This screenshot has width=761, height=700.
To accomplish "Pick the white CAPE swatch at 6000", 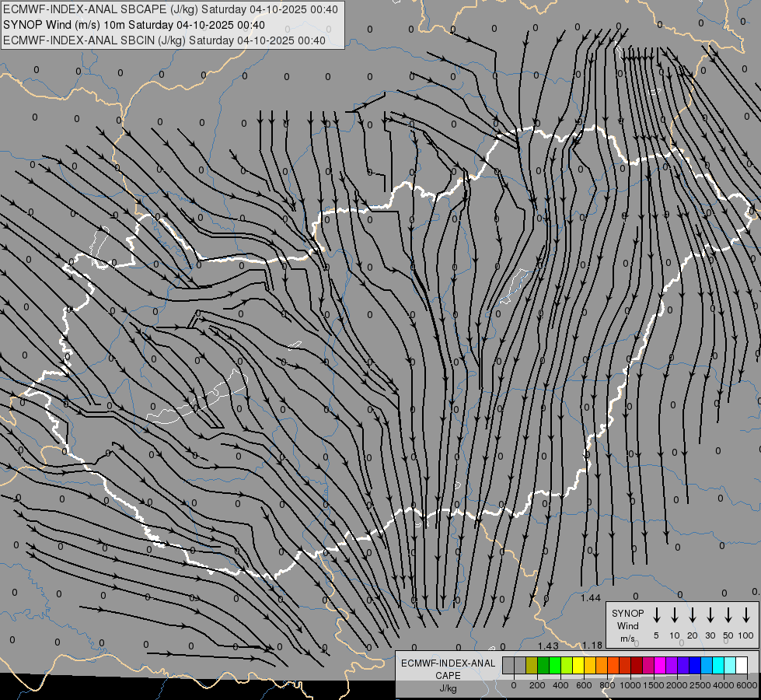I will pyautogui.click(x=741, y=665).
